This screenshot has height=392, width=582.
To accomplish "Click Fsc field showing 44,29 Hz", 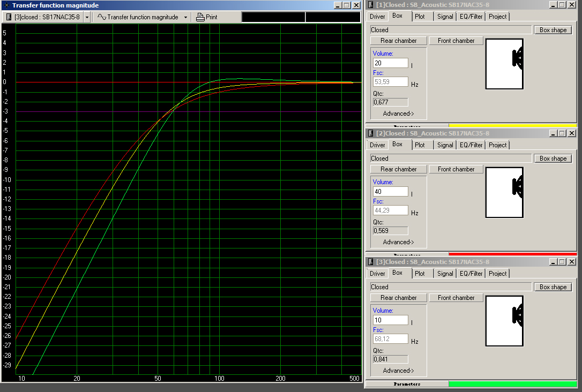I will [x=391, y=210].
